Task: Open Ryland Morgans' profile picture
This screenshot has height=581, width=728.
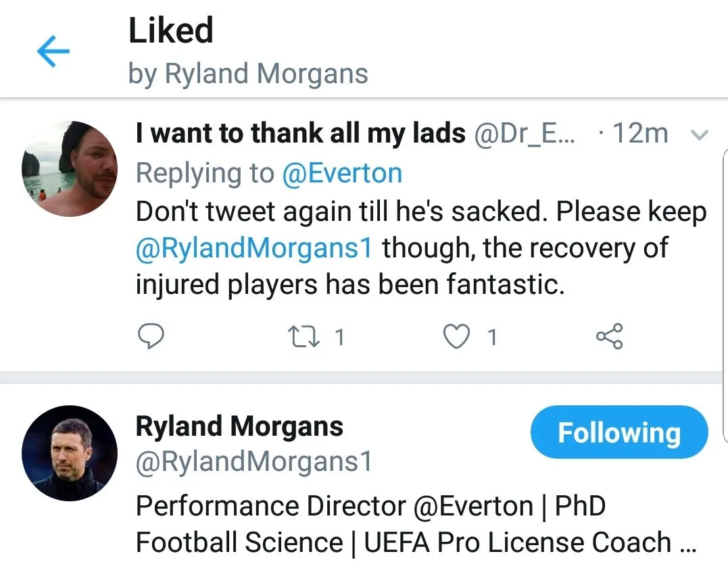Action: click(x=69, y=453)
